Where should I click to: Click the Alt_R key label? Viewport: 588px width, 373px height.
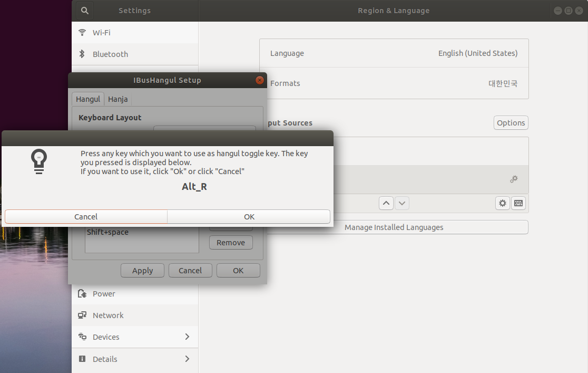click(194, 186)
